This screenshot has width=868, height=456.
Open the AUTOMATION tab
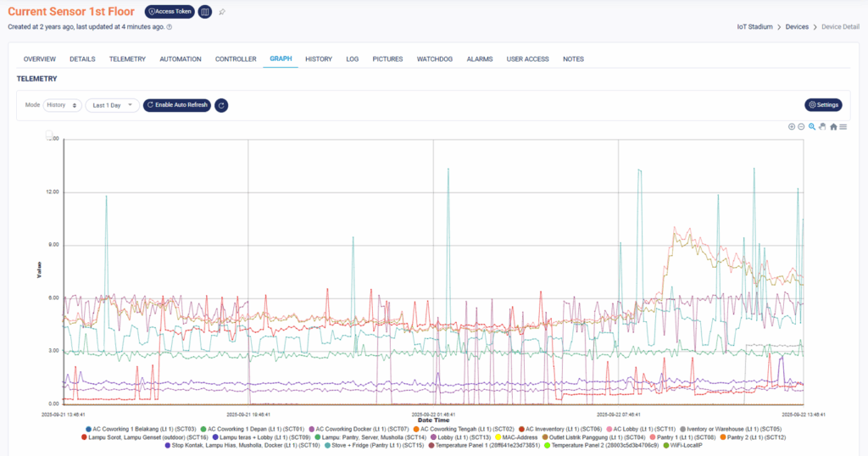click(181, 59)
